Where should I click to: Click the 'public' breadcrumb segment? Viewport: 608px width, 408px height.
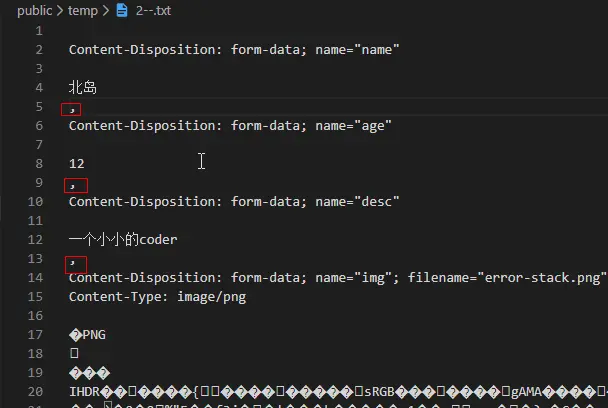coord(35,10)
